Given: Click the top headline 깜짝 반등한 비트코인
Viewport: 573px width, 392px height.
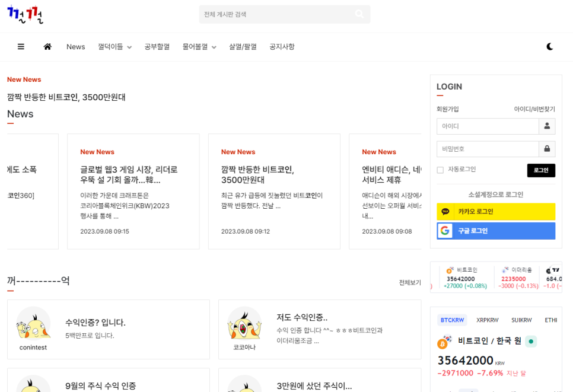Looking at the screenshot, I should (x=66, y=97).
